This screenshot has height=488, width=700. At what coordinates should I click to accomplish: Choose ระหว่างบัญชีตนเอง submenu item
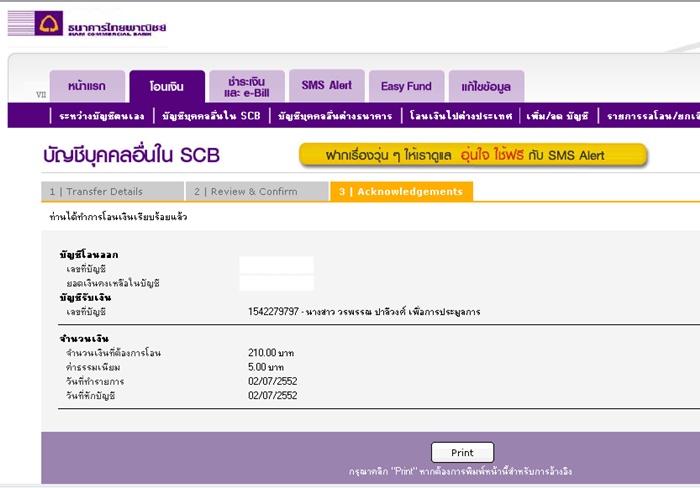pyautogui.click(x=102, y=116)
